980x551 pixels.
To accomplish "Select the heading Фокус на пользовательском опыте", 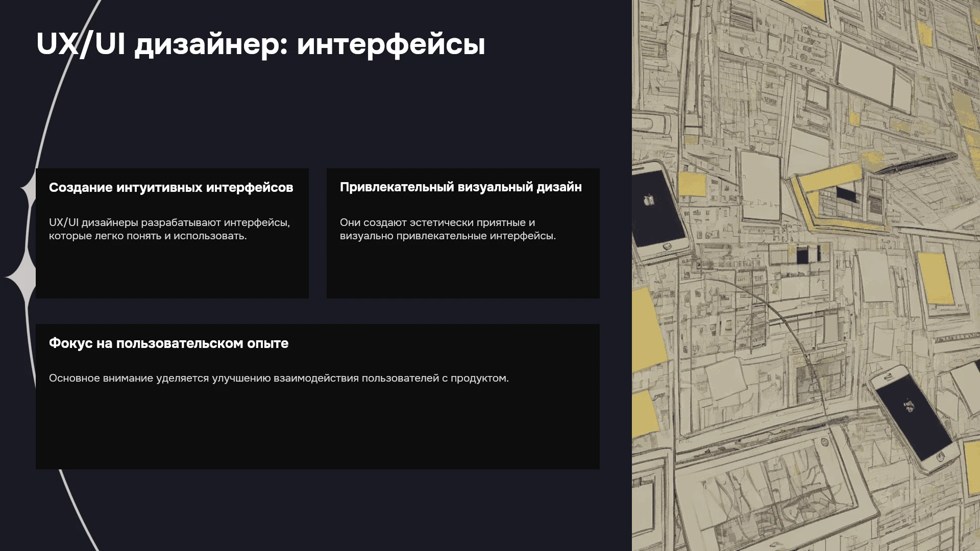I will [168, 343].
